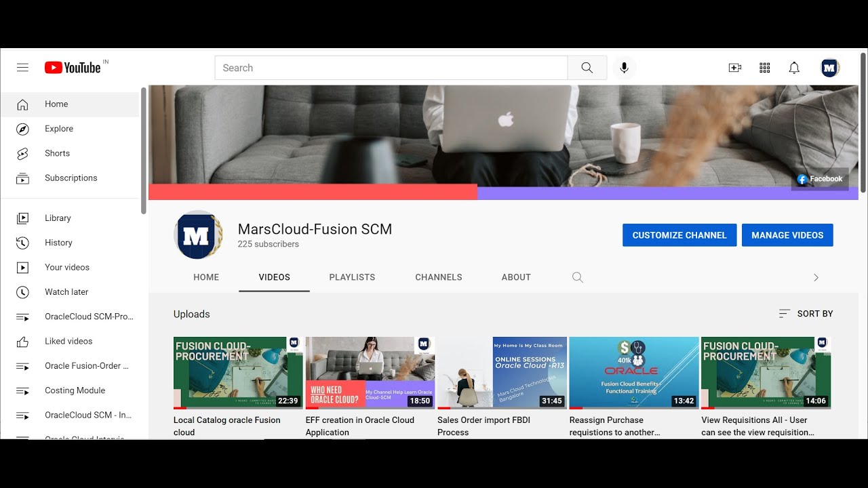868x488 pixels.
Task: Open View Requisitions All thumbnail
Action: [x=766, y=373]
